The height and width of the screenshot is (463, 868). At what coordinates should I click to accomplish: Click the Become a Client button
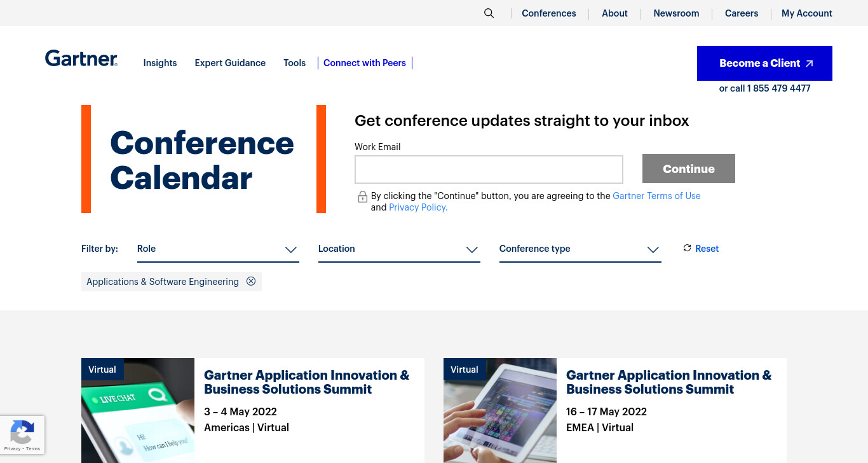pos(764,63)
